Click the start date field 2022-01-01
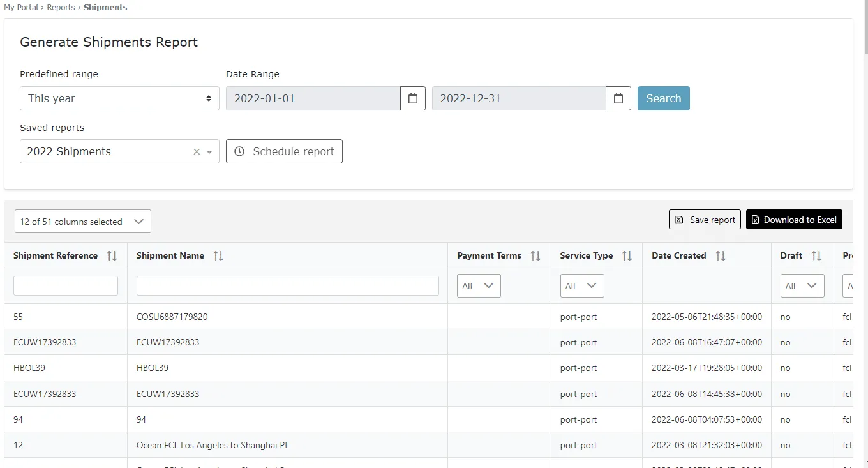Screen dimensions: 868x468 [313, 98]
